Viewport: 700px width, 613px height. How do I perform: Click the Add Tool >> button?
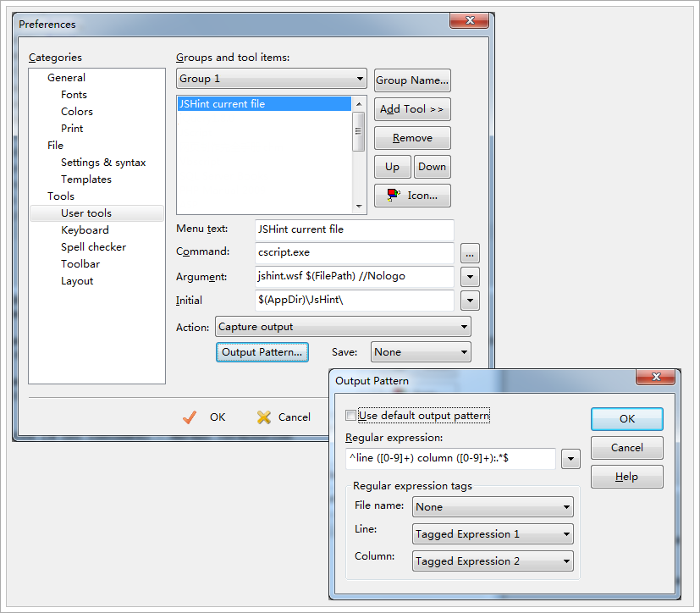(x=412, y=109)
